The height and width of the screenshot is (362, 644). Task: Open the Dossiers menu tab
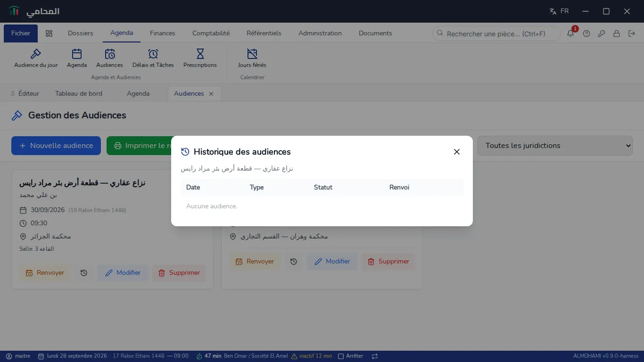point(81,33)
